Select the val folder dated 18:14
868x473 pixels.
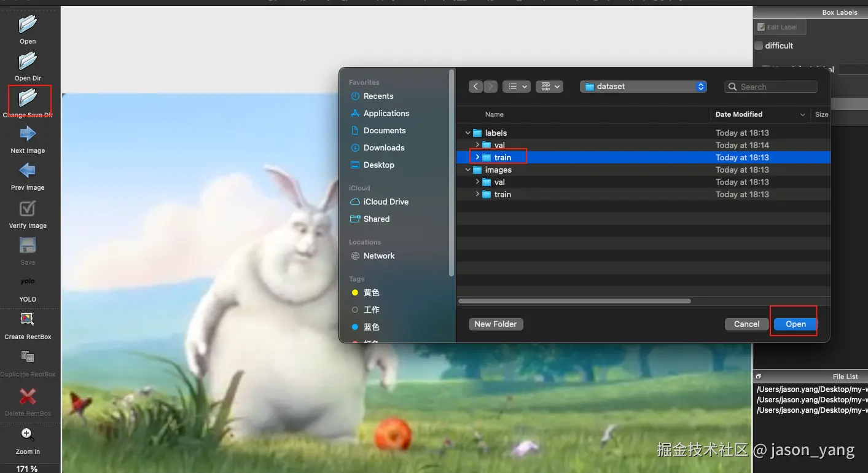[x=643, y=146]
